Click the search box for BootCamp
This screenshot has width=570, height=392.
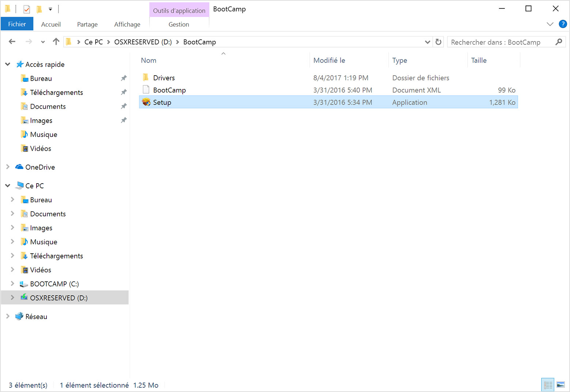(x=501, y=42)
